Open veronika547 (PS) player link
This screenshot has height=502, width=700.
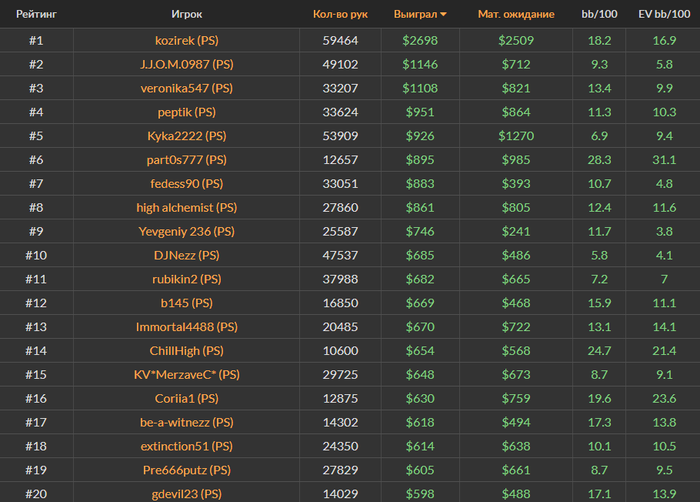click(187, 88)
